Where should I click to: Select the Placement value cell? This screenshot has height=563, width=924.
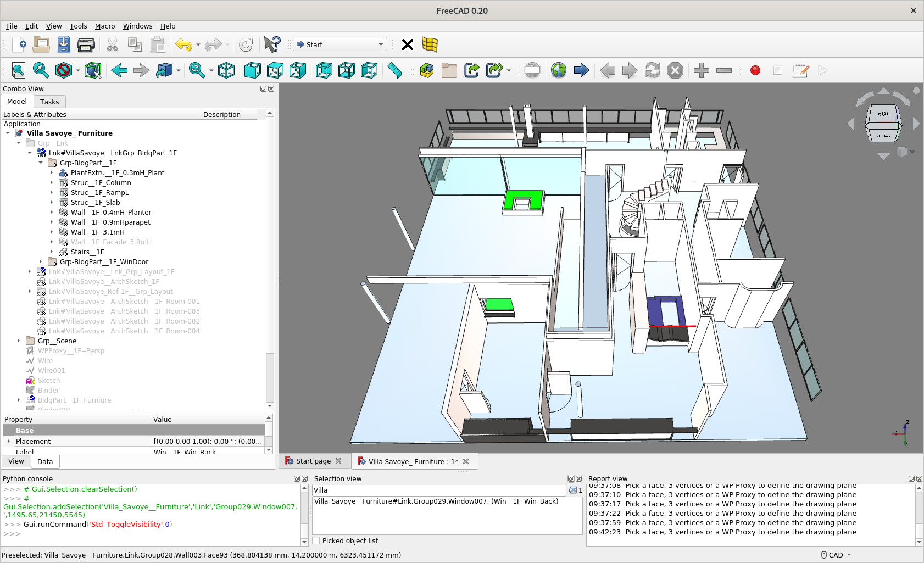point(208,441)
